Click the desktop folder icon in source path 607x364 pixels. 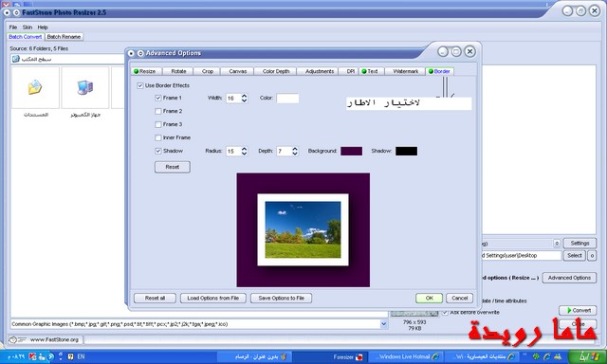[15, 59]
